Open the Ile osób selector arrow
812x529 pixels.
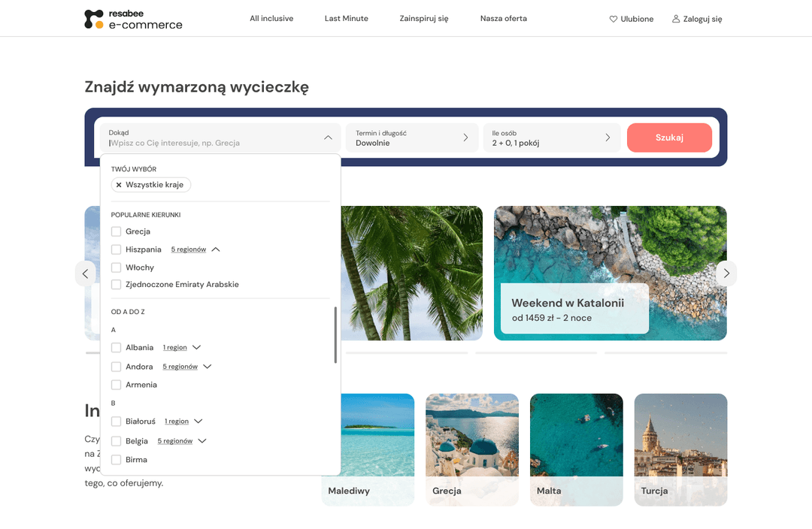(x=607, y=138)
